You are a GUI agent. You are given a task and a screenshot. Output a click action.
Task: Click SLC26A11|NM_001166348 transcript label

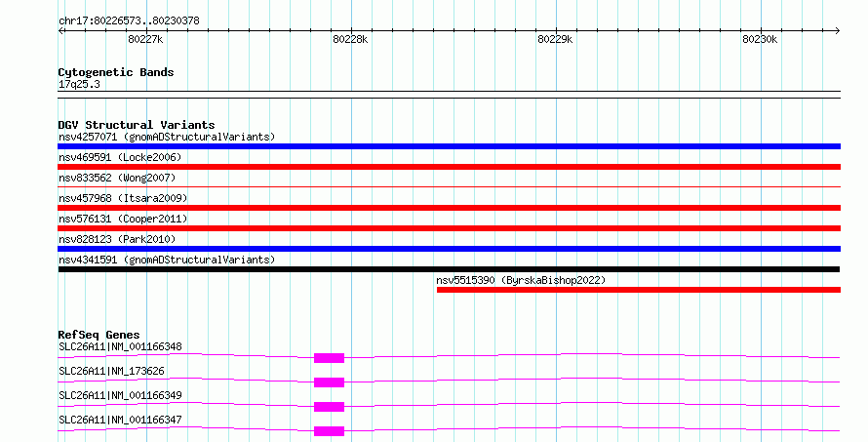click(x=120, y=346)
